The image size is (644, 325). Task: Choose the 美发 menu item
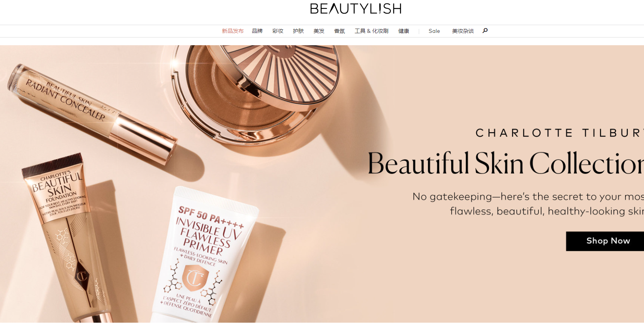pyautogui.click(x=319, y=31)
